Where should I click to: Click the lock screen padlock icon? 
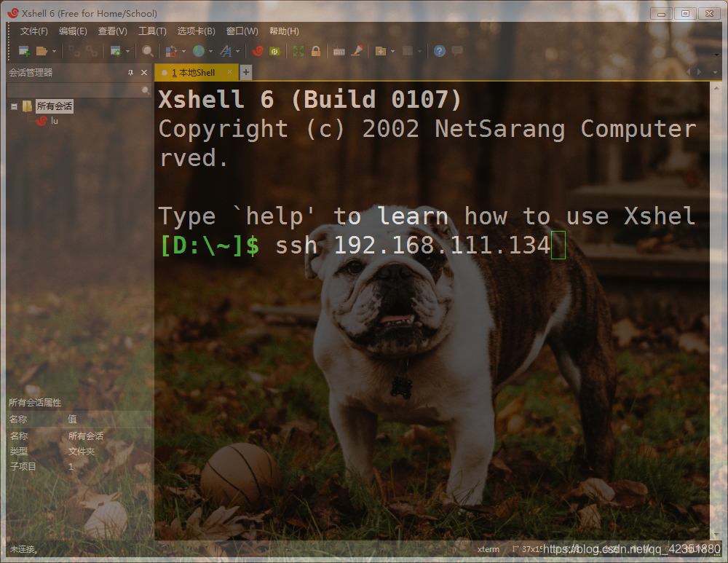coord(316,51)
